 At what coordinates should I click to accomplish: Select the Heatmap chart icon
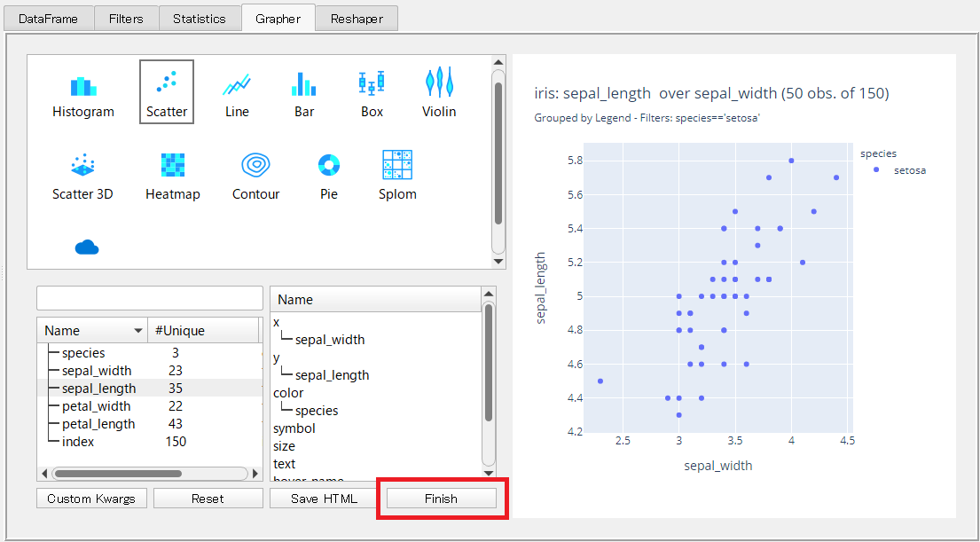173,166
